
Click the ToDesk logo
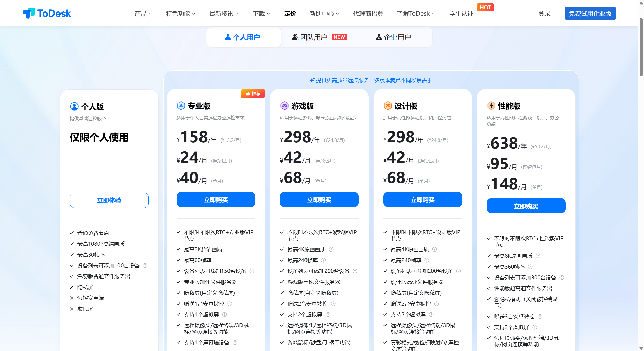tap(47, 13)
